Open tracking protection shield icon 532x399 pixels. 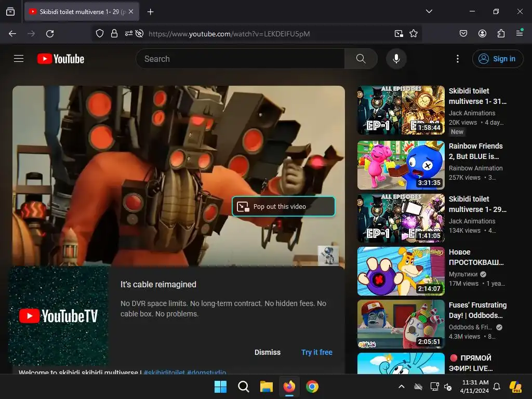click(x=99, y=34)
